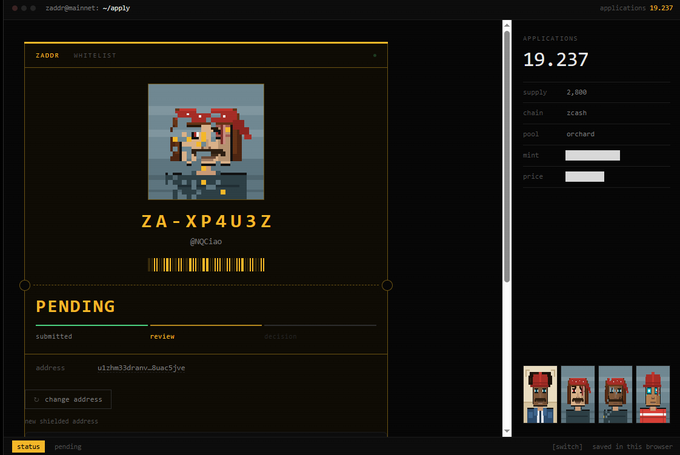Click the red window close dot

(15, 8)
